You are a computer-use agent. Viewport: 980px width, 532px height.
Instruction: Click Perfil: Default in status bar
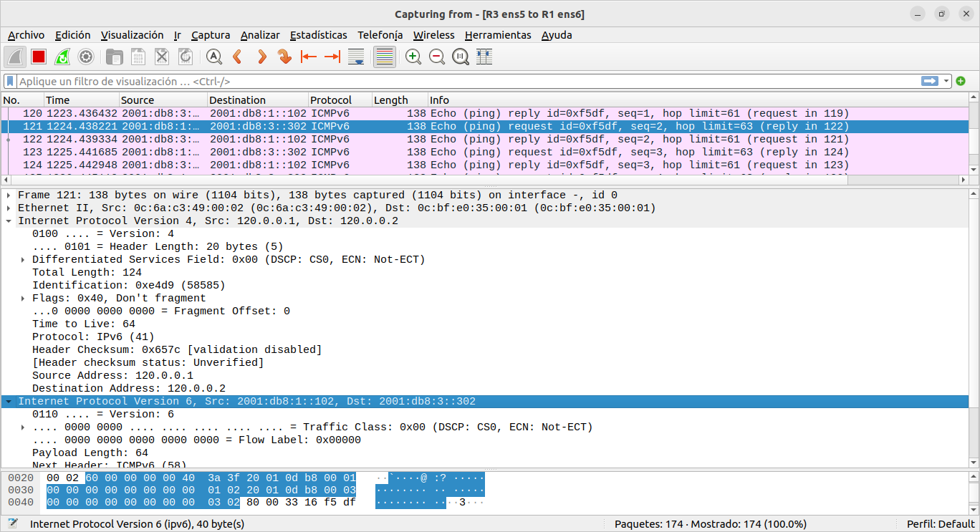point(941,524)
